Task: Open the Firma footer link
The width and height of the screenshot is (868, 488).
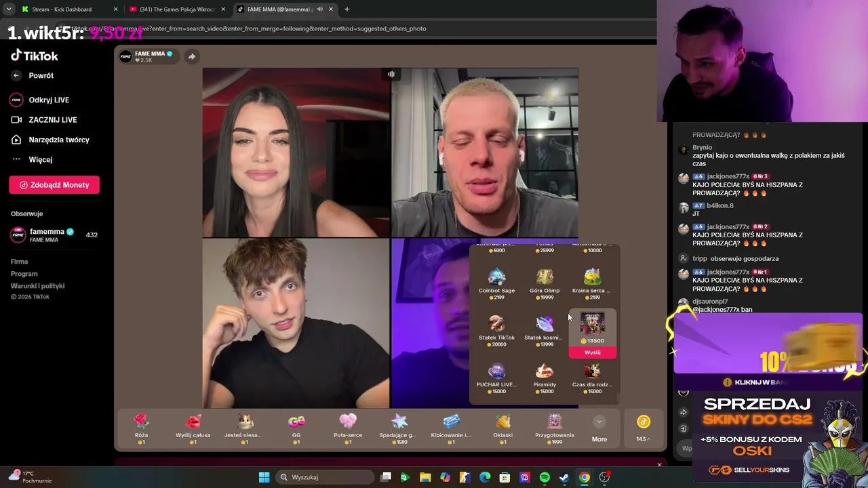Action: point(19,262)
